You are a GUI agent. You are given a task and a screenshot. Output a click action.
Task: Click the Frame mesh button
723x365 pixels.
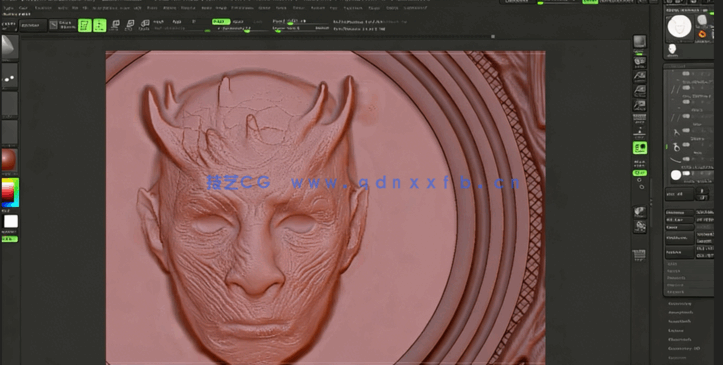click(x=640, y=212)
